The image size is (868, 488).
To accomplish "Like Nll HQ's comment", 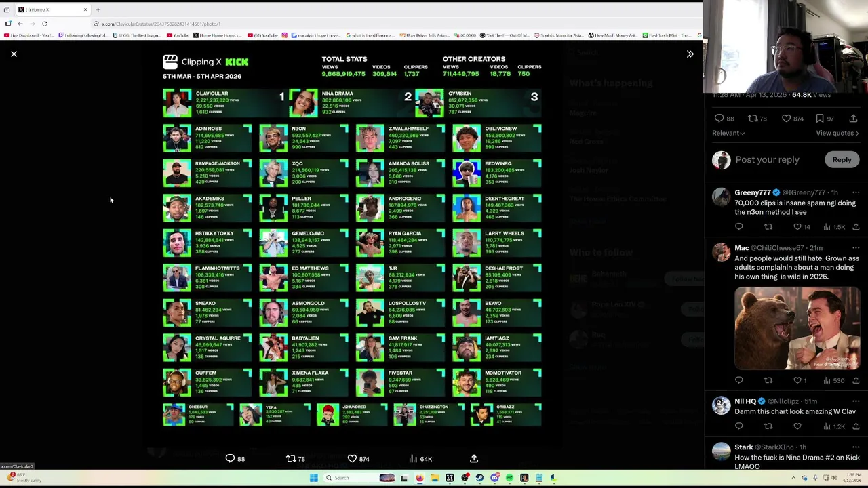I will [x=797, y=426].
